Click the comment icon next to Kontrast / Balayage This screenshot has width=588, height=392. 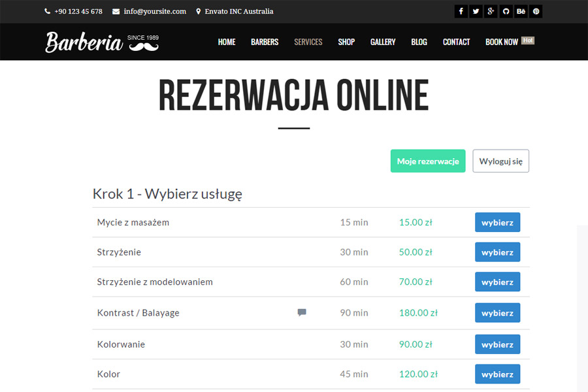pyautogui.click(x=302, y=313)
